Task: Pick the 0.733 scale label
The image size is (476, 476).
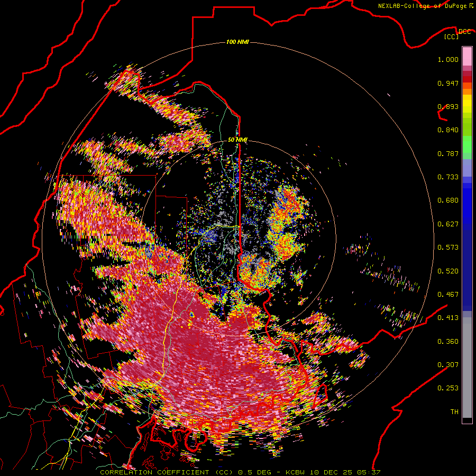Action: [x=448, y=177]
